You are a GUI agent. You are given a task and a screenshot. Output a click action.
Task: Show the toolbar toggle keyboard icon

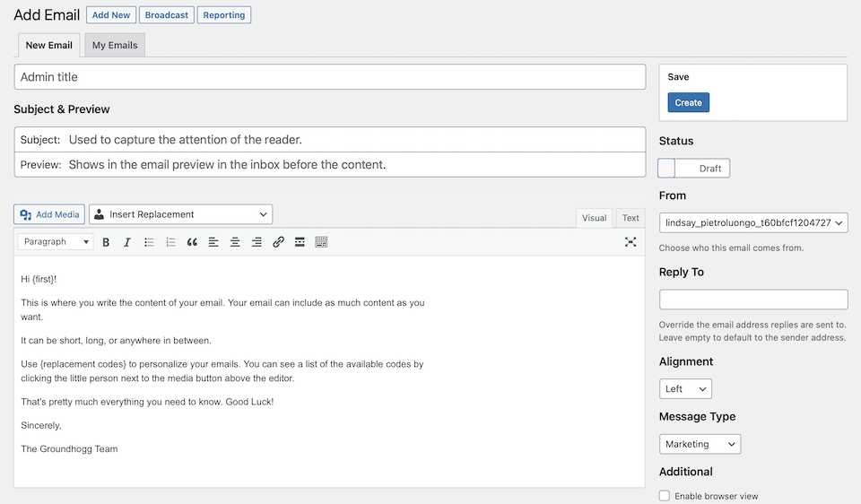tap(321, 242)
